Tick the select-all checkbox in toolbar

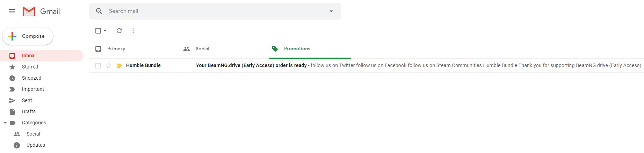point(98,31)
